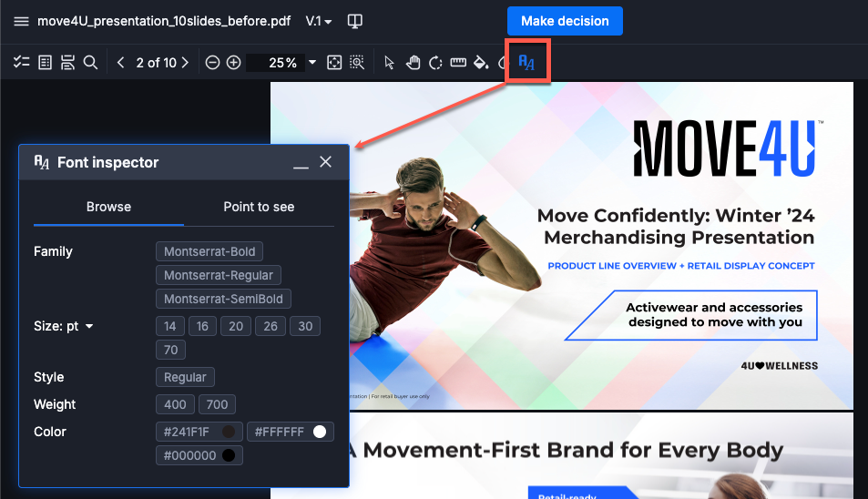Select the Regular style chip
The height and width of the screenshot is (499, 868).
pos(185,377)
